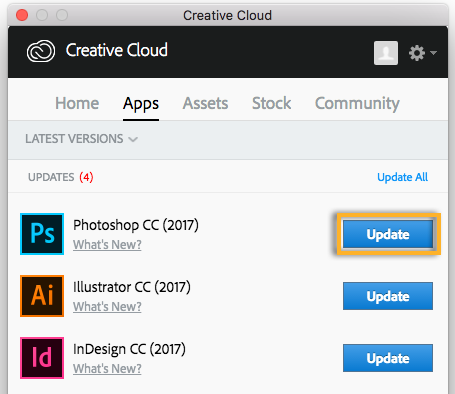The image size is (455, 394).
Task: Expand the Latest Versions dropdown
Action: pos(82,139)
